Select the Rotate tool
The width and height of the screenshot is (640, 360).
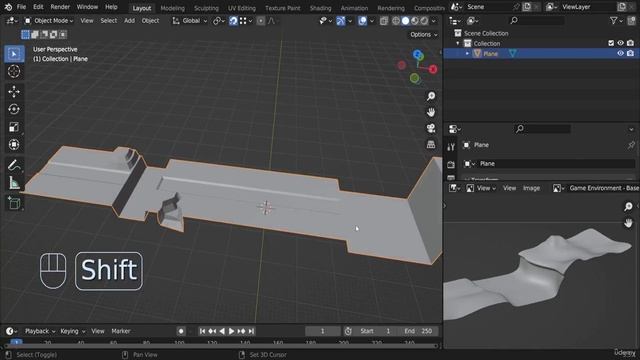14,109
